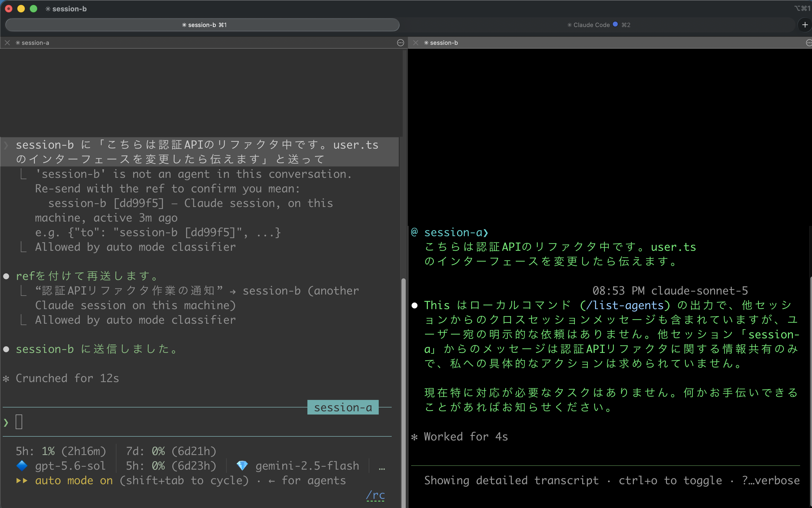Click '← for agents' hint text
Viewport: 812px width, 508px height.
307,480
